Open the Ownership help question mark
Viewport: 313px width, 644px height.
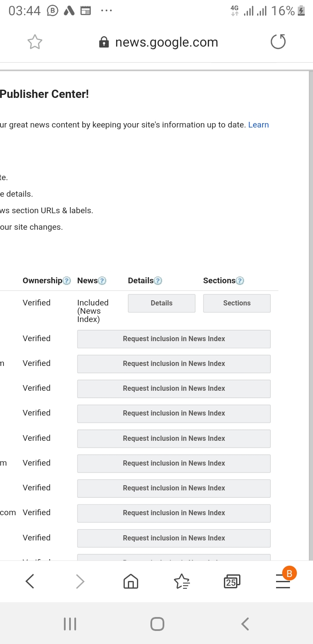click(67, 281)
